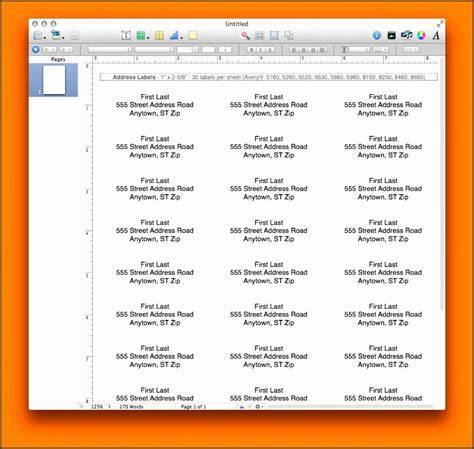
Task: Toggle the styles drawer blue button
Action: click(x=36, y=50)
